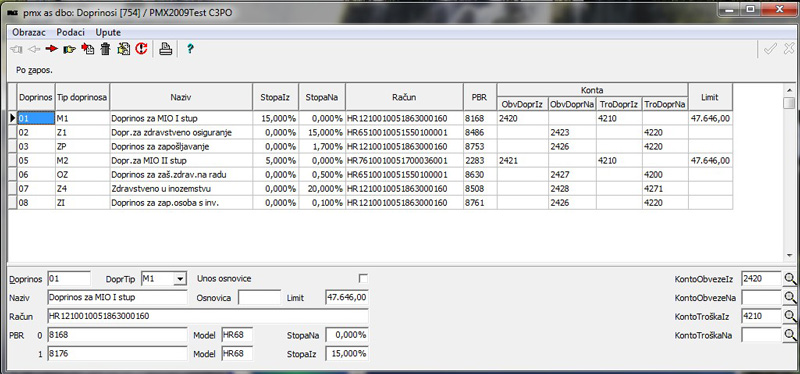Click the KontoTroškaIz field with 4210
The image size is (800, 374).
point(761,316)
